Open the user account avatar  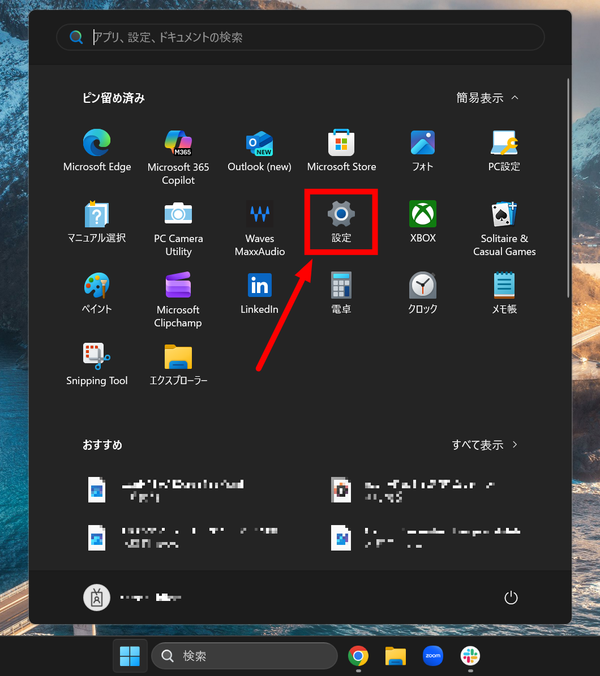97,598
